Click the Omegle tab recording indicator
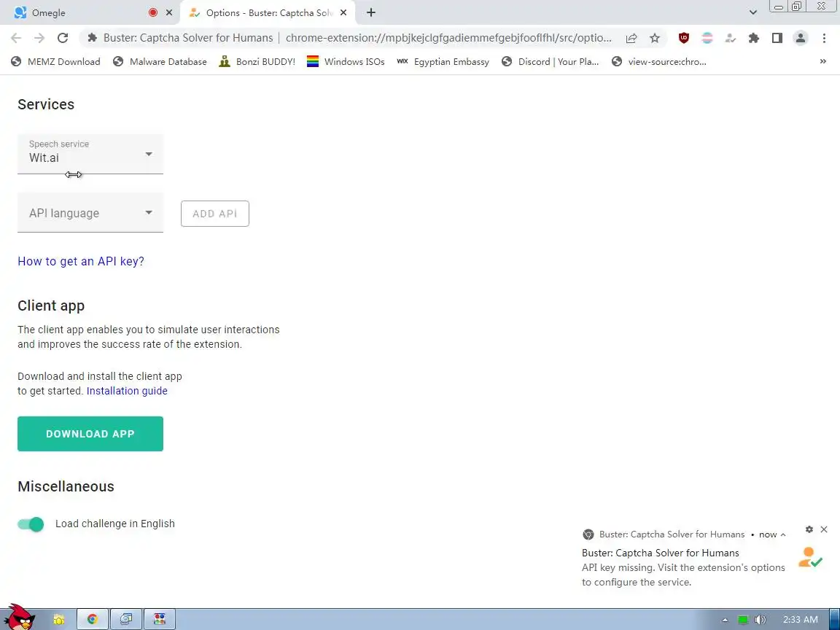The width and height of the screenshot is (840, 630). [152, 12]
